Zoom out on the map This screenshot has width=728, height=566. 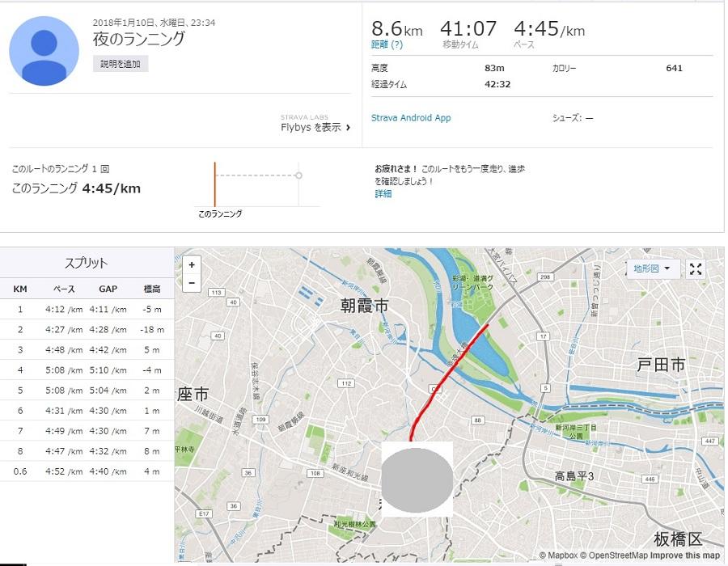click(x=191, y=283)
